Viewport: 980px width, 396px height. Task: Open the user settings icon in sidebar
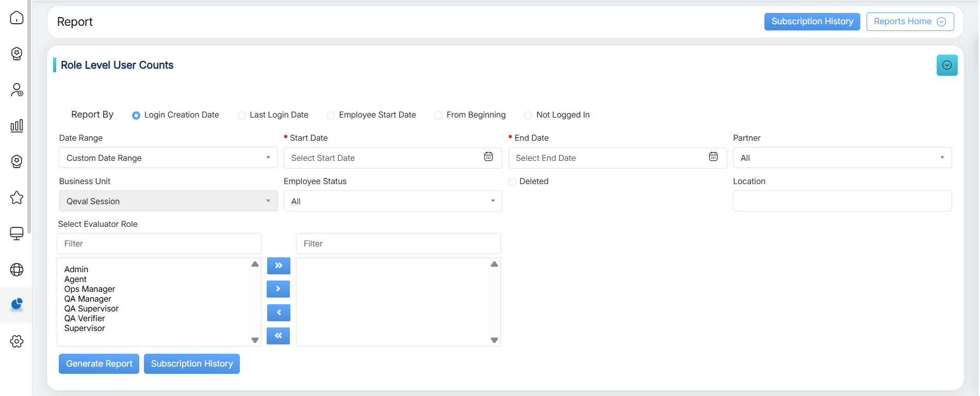tap(17, 90)
